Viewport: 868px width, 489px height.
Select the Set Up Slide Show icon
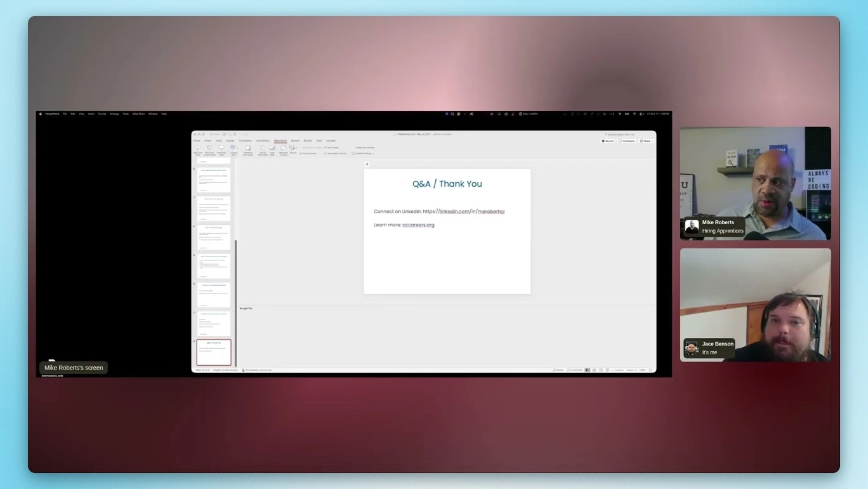pyautogui.click(x=263, y=149)
